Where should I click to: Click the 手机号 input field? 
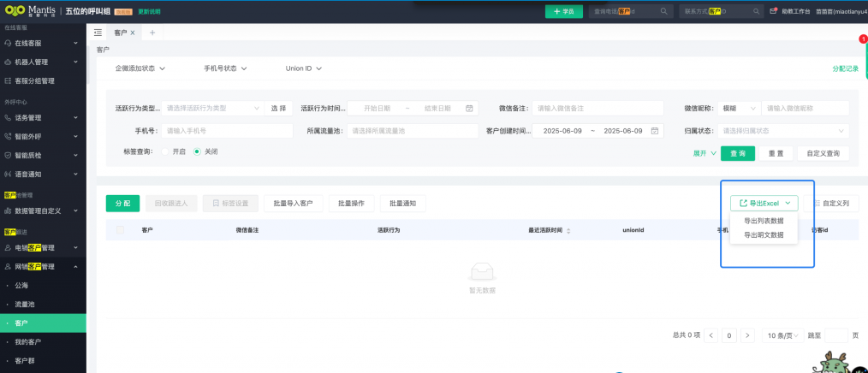coord(225,131)
